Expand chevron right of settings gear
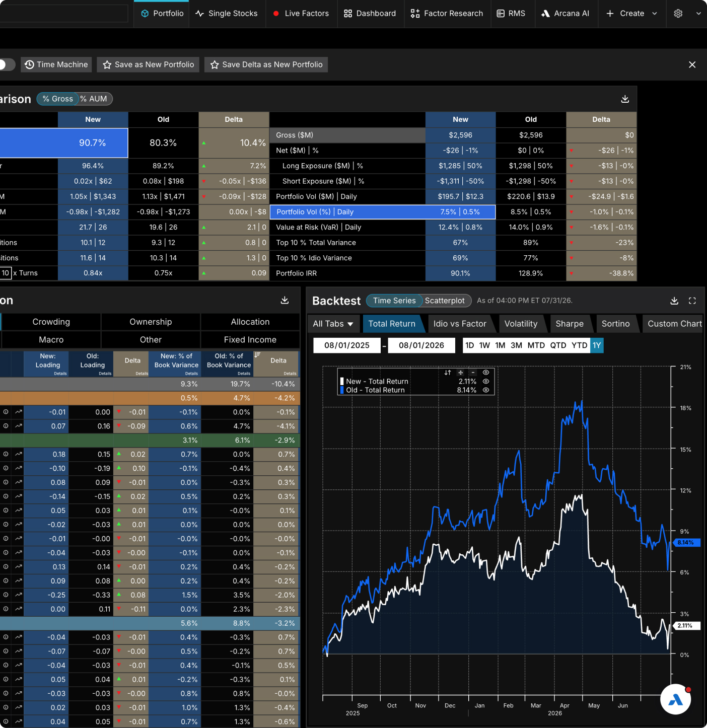 point(698,14)
